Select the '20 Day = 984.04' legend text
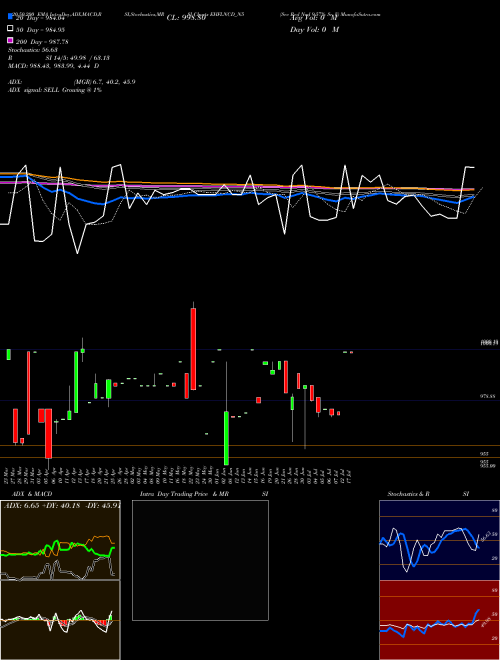Screen dimensions: 500x660 (41, 18)
